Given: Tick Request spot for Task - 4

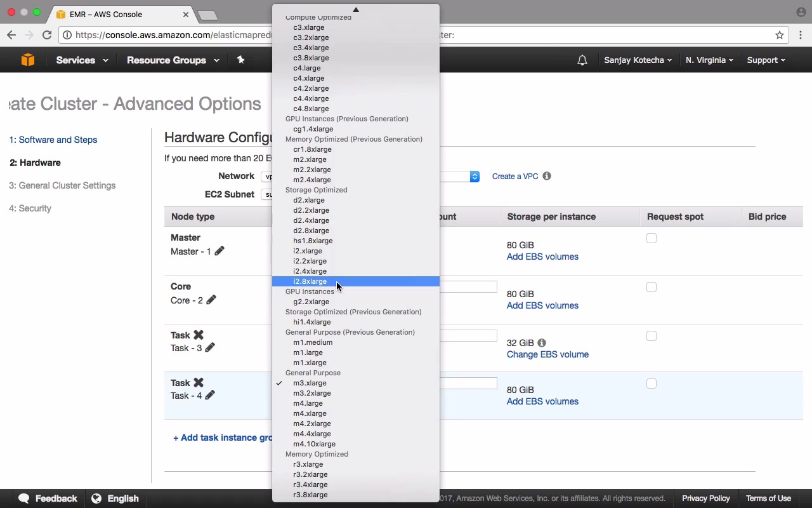Looking at the screenshot, I should [652, 384].
